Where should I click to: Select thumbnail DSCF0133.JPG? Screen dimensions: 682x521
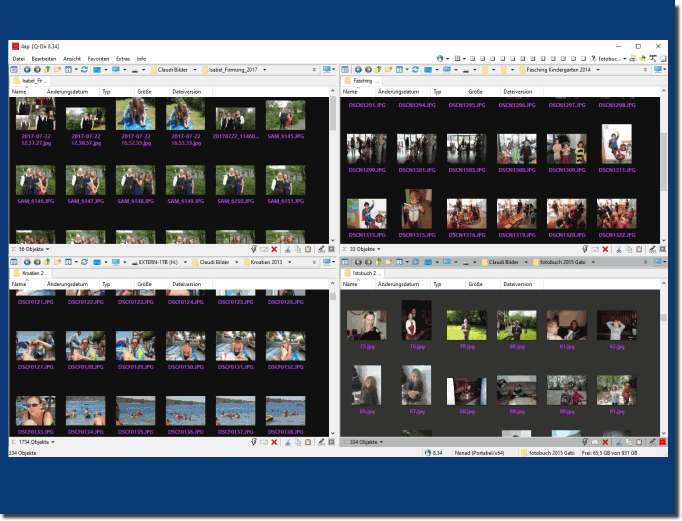[36, 411]
